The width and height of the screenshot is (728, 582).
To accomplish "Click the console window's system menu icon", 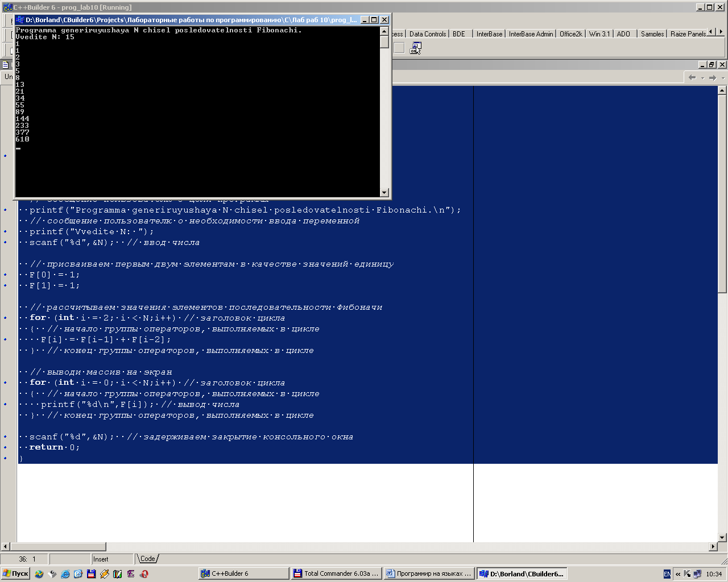I will tap(20, 19).
